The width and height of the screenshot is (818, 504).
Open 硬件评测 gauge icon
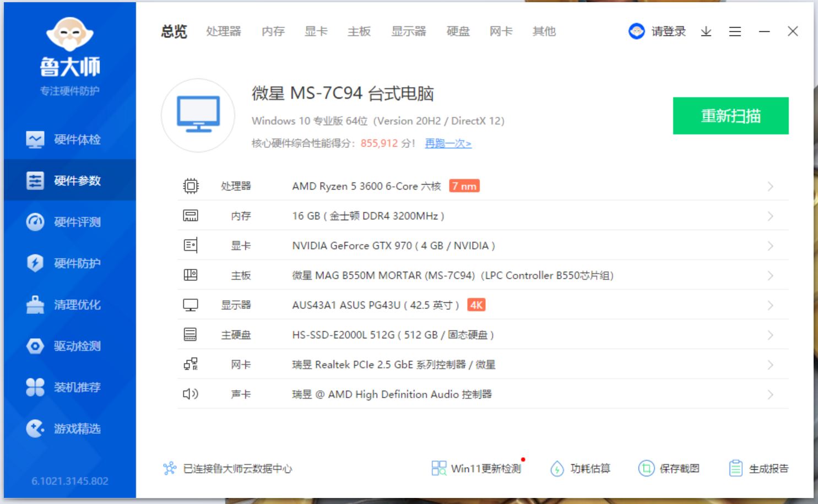click(35, 222)
